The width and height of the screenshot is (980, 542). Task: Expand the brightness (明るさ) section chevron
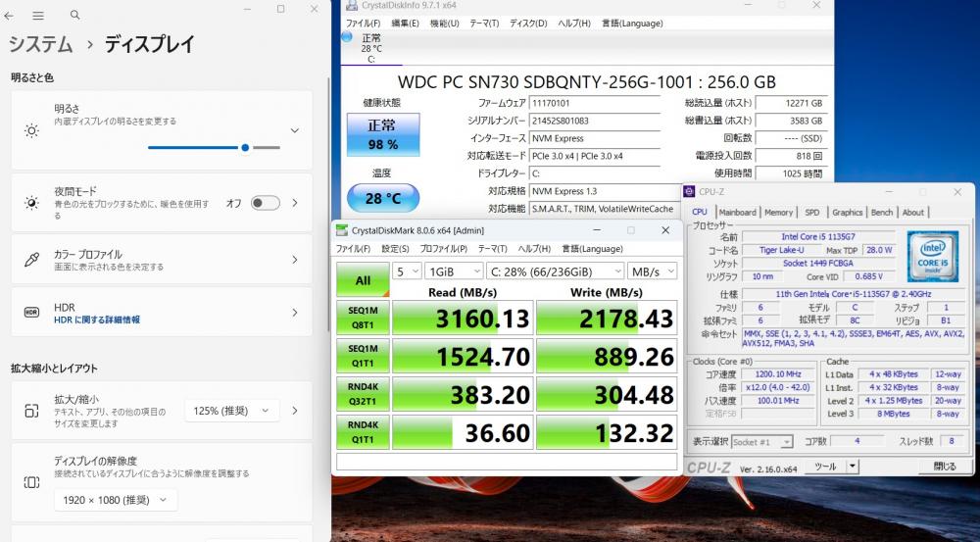click(x=295, y=129)
